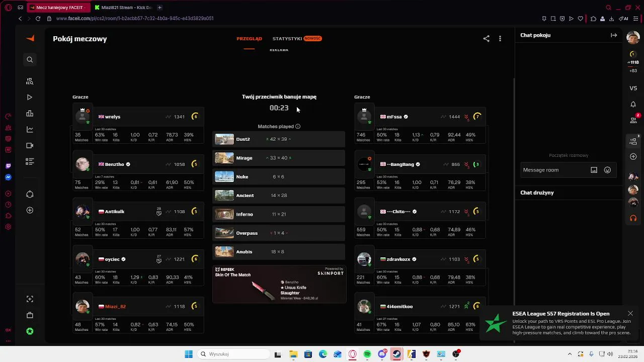644x362 pixels.
Task: Select the Mecz turniejowy FACEIT browser tab
Action: pos(59,8)
